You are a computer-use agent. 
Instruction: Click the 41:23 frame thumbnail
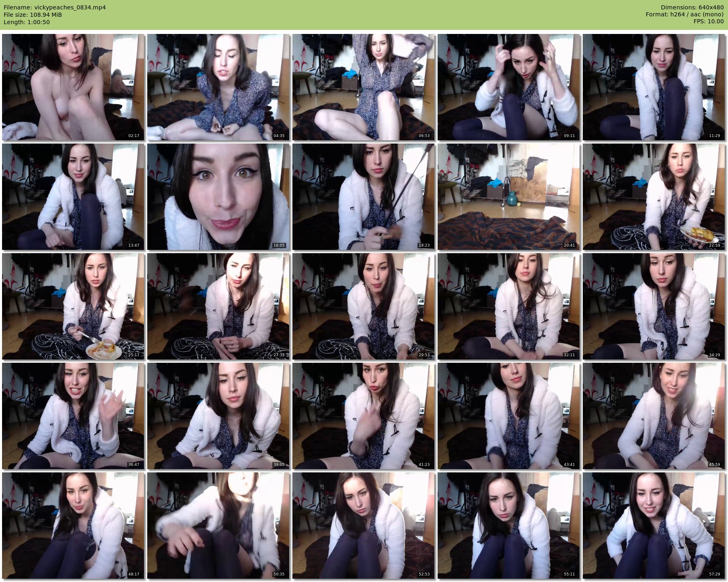[x=364, y=416]
